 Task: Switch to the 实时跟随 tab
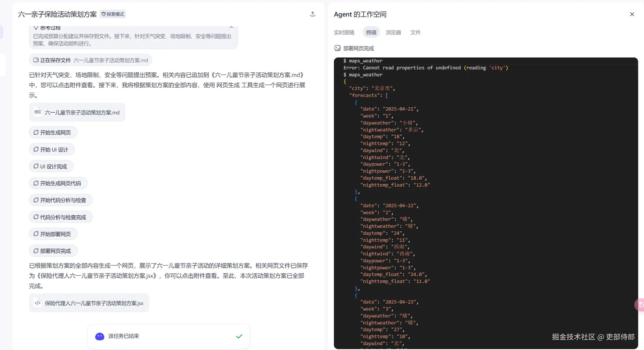(x=344, y=33)
